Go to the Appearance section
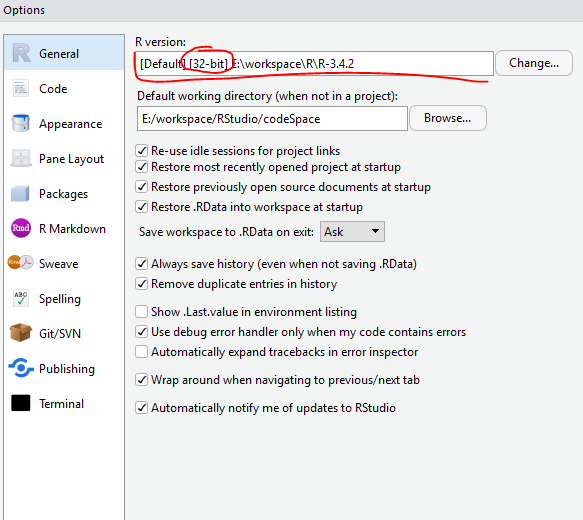Image resolution: width=583 pixels, height=520 pixels. pos(64,123)
